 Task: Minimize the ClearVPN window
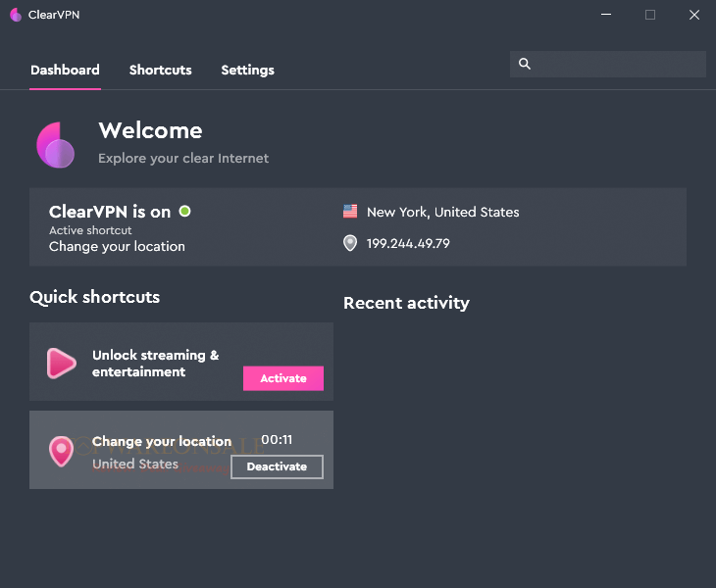[x=606, y=15]
